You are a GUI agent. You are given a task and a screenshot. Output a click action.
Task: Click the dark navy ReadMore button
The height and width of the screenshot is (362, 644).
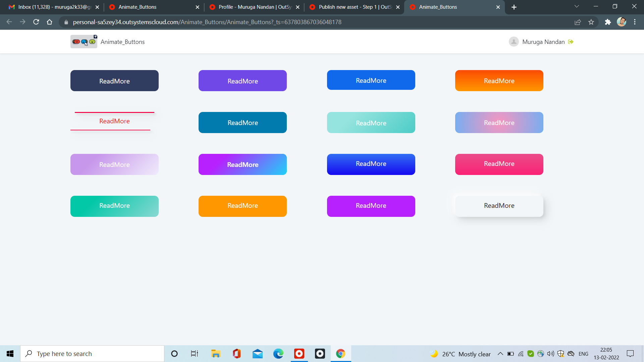point(114,81)
